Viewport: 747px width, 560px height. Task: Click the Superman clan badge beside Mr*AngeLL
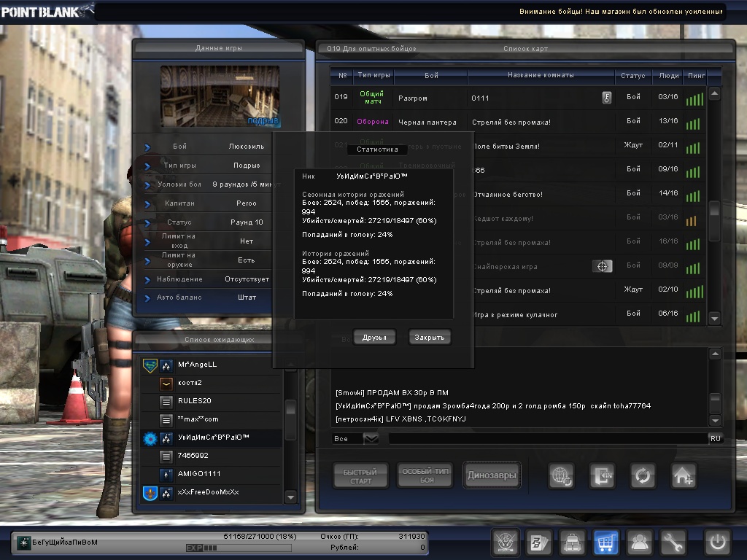[150, 365]
